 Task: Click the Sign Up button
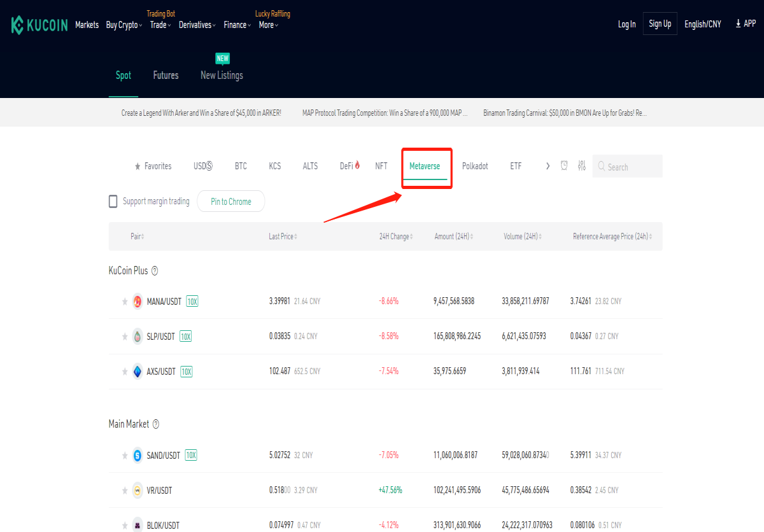[x=660, y=24]
